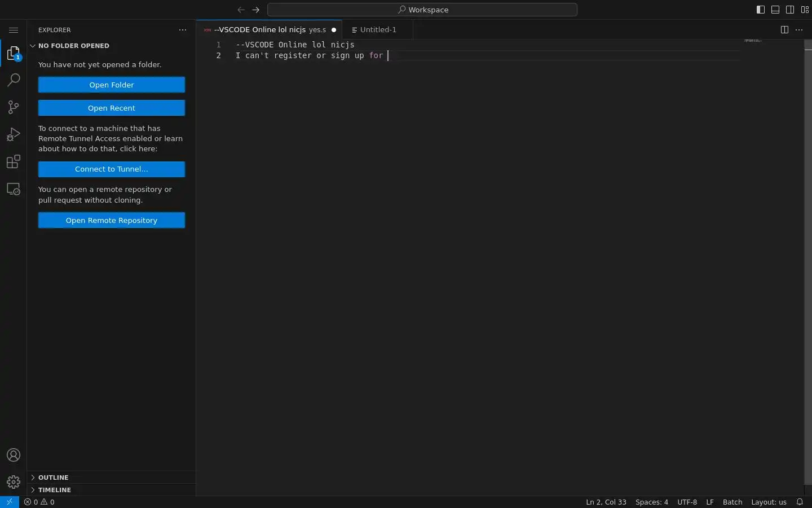
Task: Open the Explorer view icon
Action: point(14,54)
